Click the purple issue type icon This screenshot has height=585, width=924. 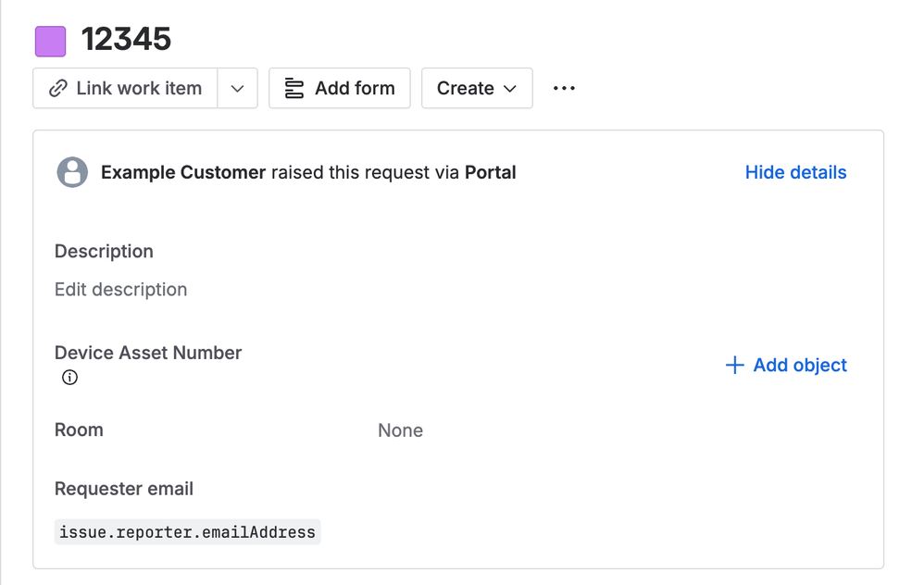point(50,42)
